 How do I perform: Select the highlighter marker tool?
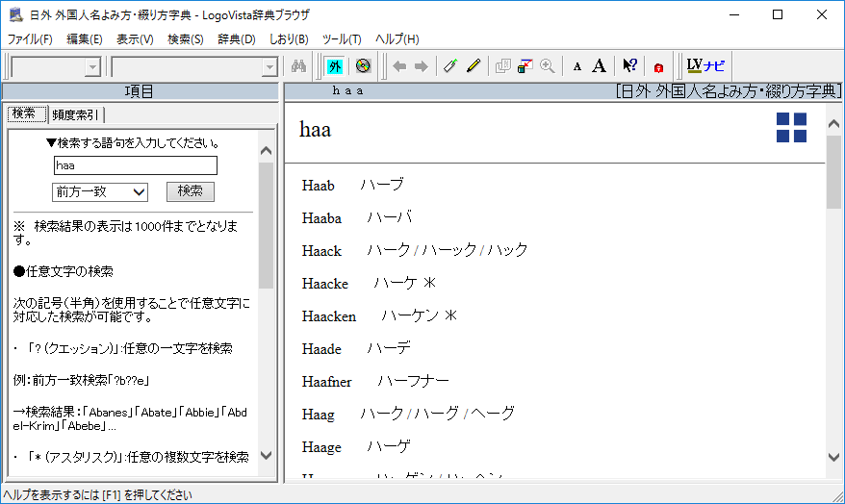pyautogui.click(x=450, y=66)
